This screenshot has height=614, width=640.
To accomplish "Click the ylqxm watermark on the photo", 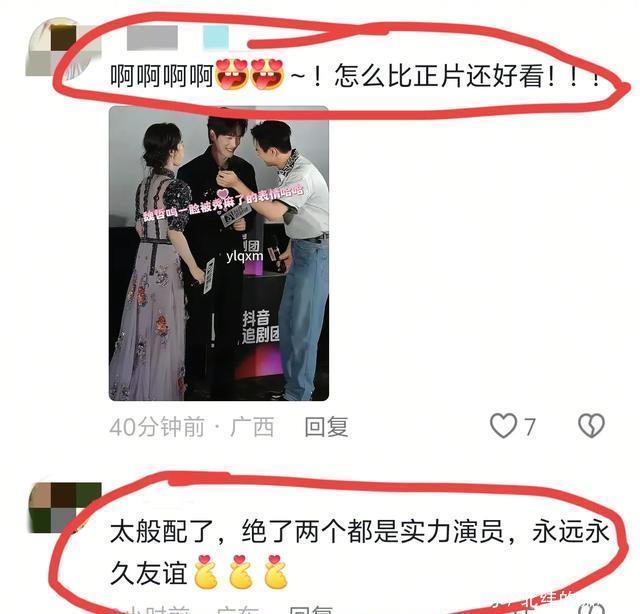I will pyautogui.click(x=244, y=256).
